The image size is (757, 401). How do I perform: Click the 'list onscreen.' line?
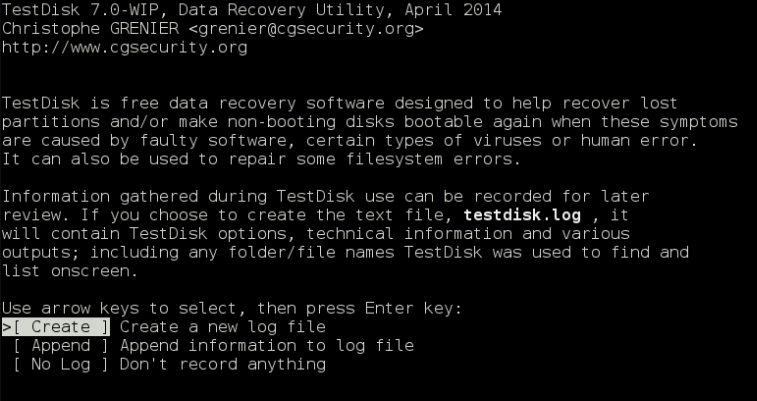65,271
